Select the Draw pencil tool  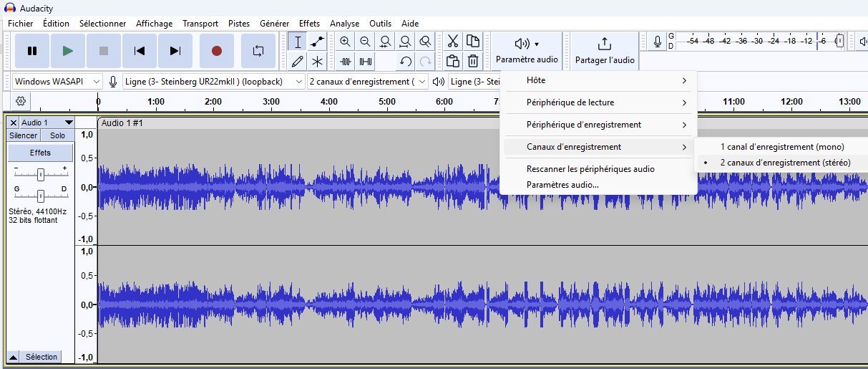click(298, 61)
